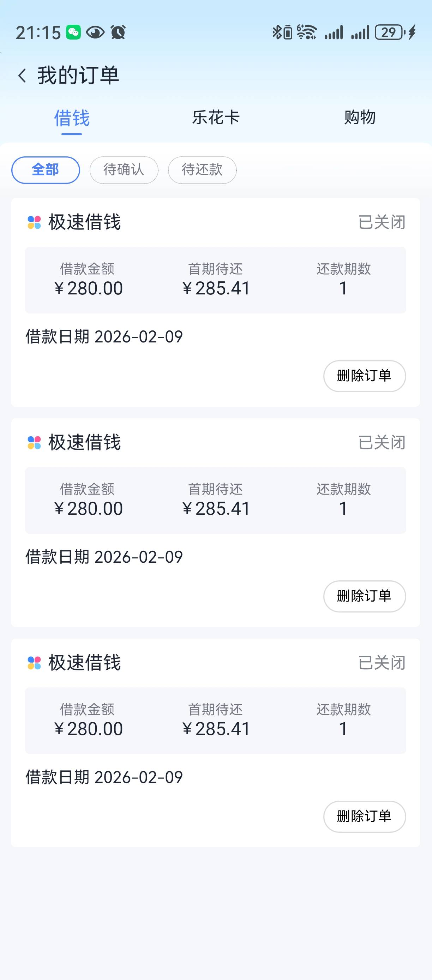Open the second order's loan details panel
Viewport: 432px width, 980px height.
(216, 500)
